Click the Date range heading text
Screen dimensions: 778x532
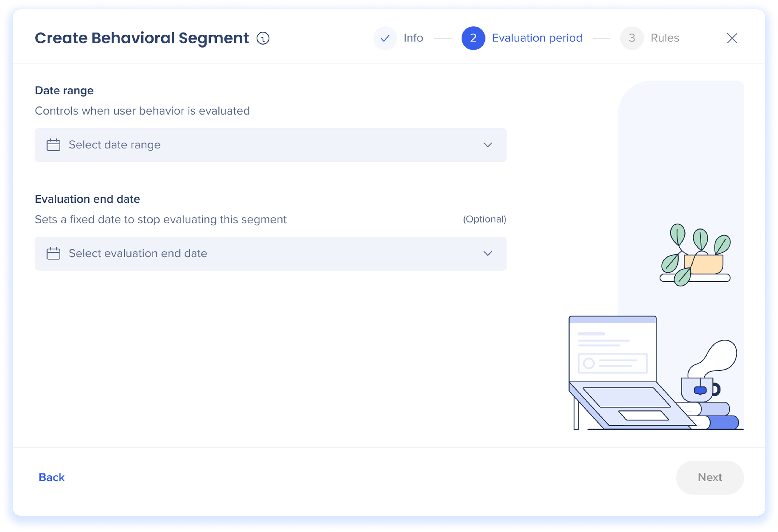[x=64, y=90]
